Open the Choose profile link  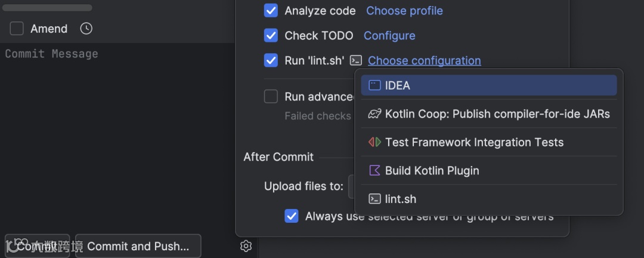click(404, 11)
